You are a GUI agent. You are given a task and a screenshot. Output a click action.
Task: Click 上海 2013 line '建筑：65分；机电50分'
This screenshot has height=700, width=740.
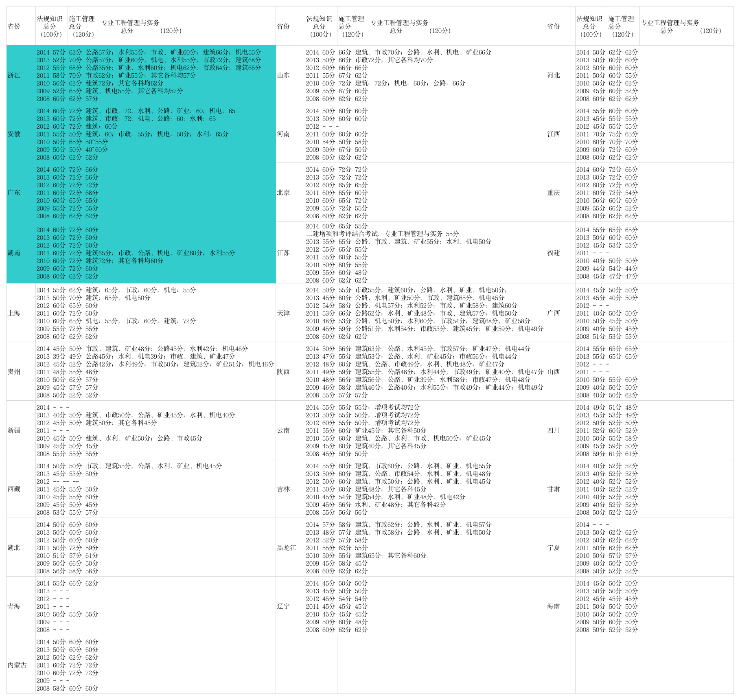(94, 298)
